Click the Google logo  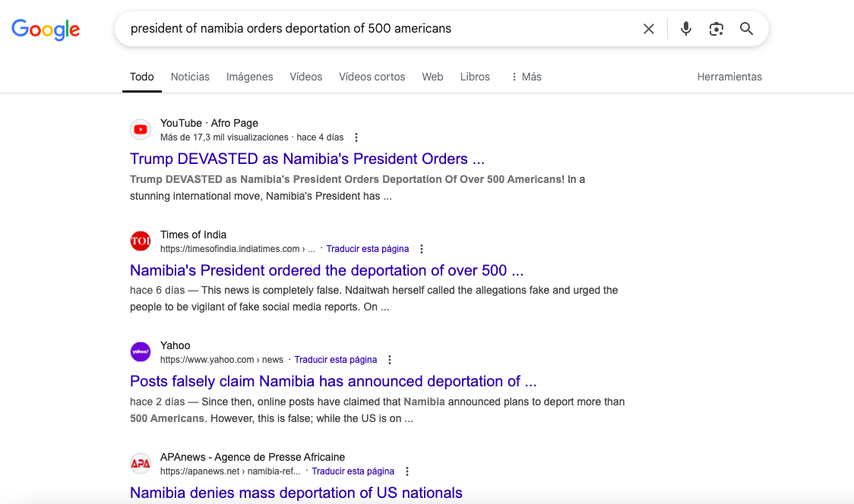(x=46, y=30)
